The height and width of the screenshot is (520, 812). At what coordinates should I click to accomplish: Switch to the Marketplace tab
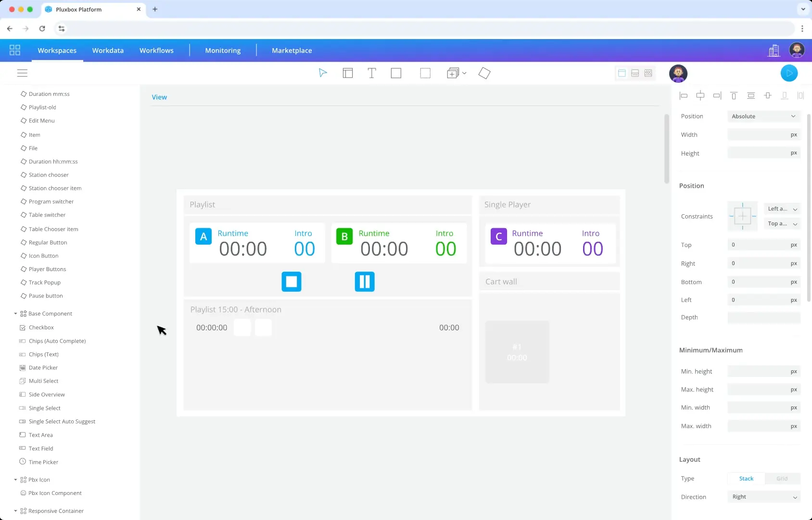coord(292,51)
